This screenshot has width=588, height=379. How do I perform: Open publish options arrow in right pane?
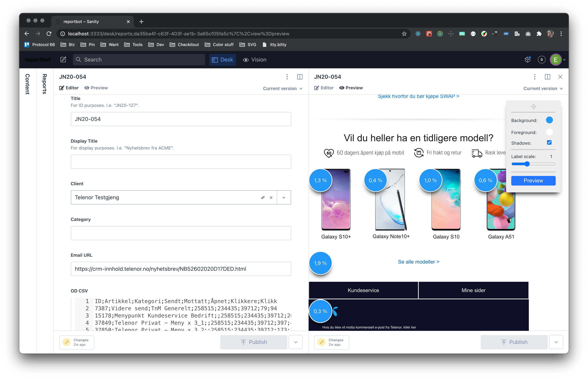pos(556,342)
